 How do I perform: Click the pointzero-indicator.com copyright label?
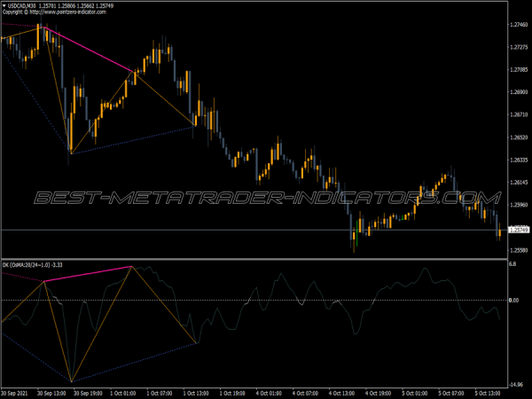point(54,12)
